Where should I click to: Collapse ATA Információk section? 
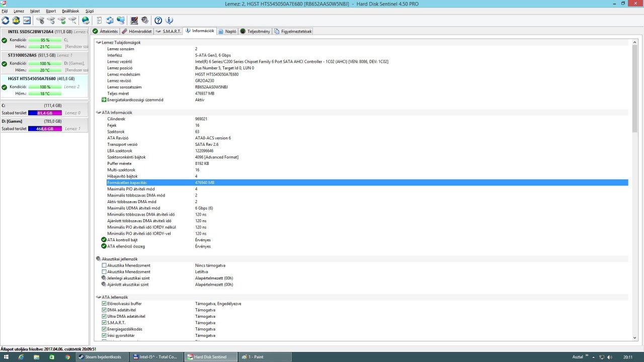click(99, 113)
